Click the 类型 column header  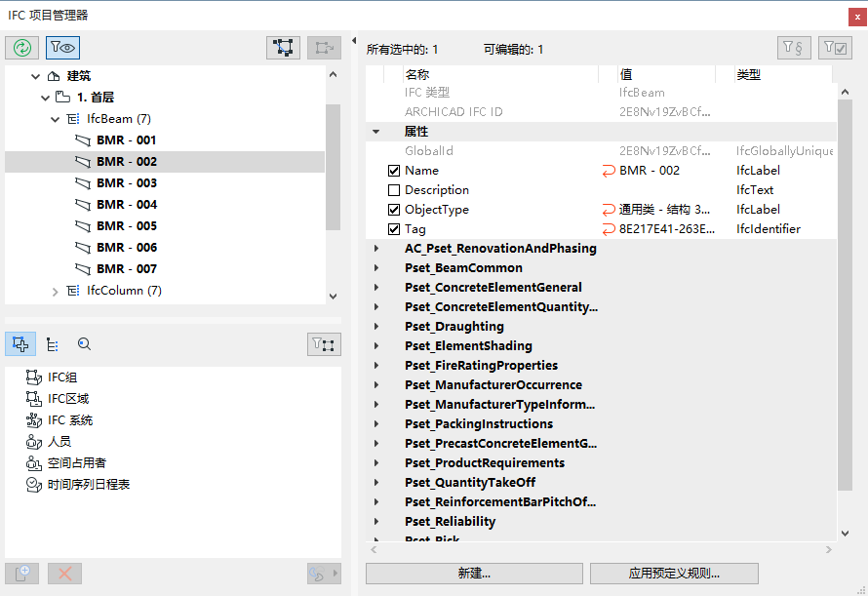coord(783,74)
